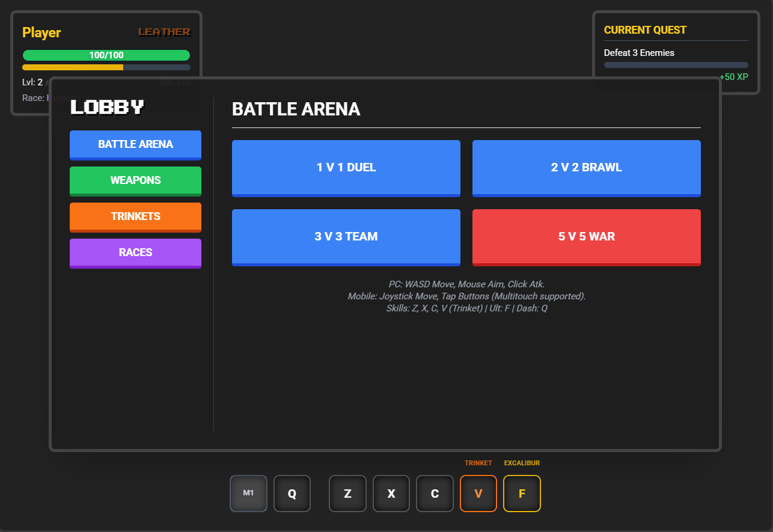Start a 1 V 1 Duel

click(x=346, y=168)
